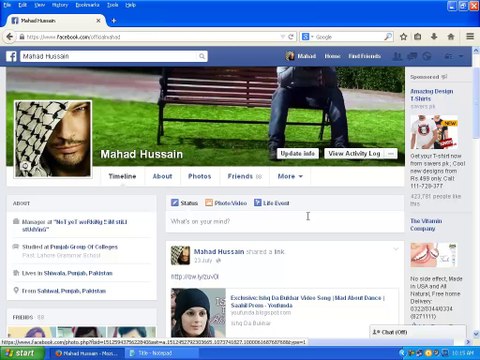Open the URL history dropdown arrow

pos(283,37)
